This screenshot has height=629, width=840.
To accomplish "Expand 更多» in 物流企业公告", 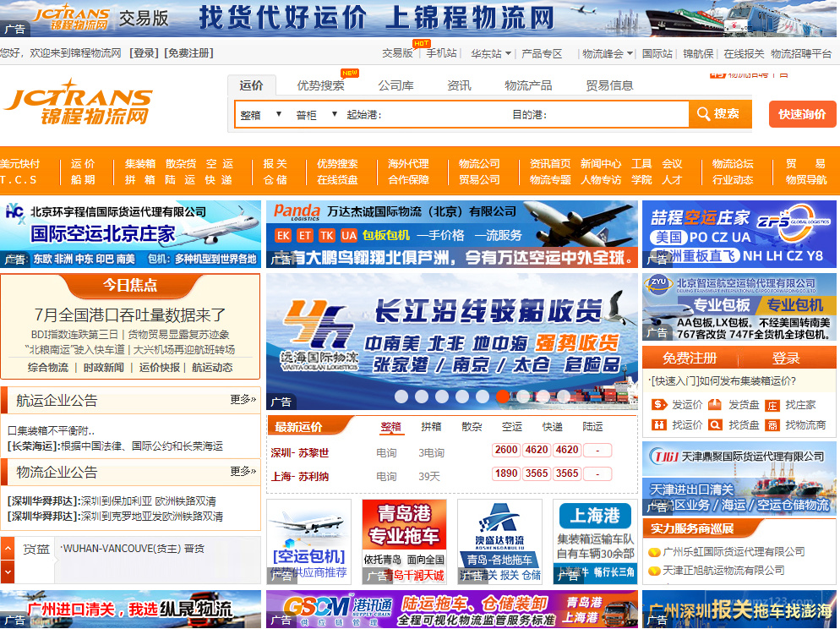I will pyautogui.click(x=243, y=471).
